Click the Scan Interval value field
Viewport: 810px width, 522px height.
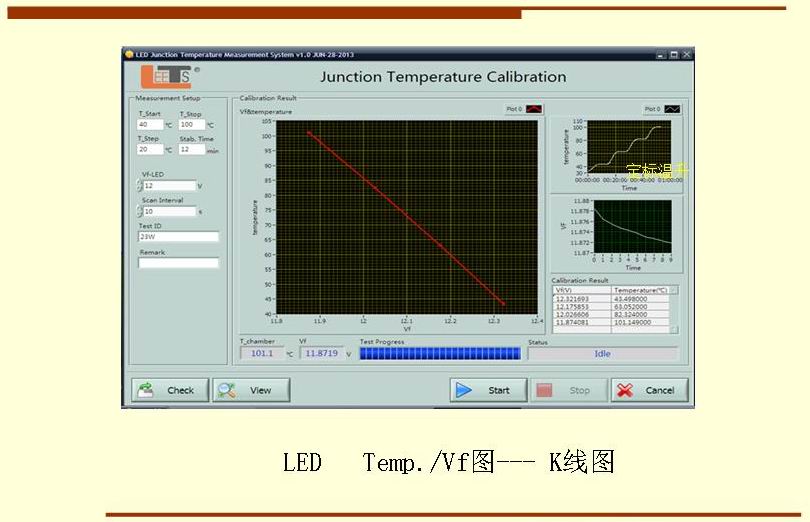pyautogui.click(x=169, y=211)
